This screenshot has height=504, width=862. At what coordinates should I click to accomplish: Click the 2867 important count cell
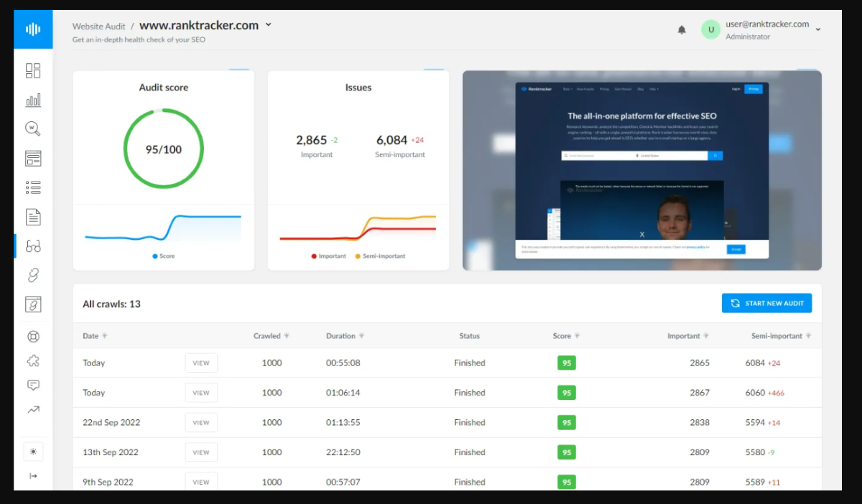click(x=700, y=393)
